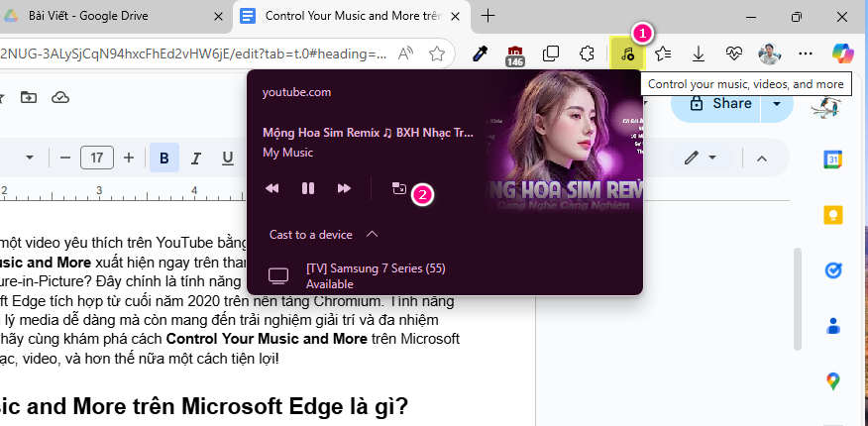This screenshot has height=426, width=868.
Task: Open Google Calendar side panel
Action: (833, 160)
